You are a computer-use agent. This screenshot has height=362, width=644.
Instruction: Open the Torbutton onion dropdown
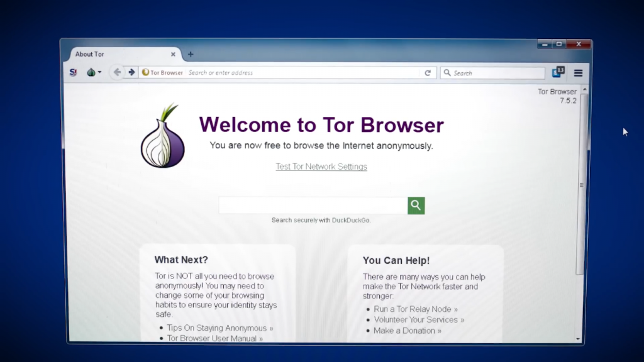point(94,72)
